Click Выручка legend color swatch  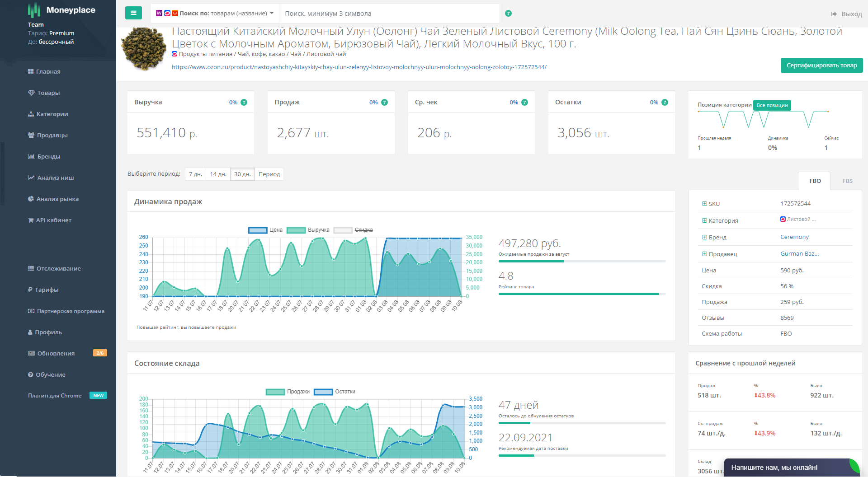(296, 230)
